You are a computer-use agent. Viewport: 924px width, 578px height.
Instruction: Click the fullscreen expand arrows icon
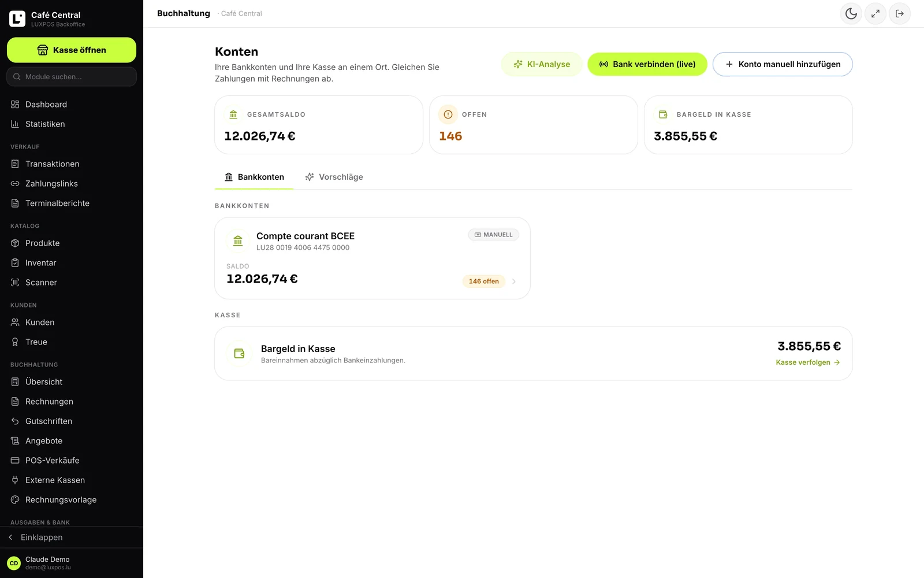(875, 13)
